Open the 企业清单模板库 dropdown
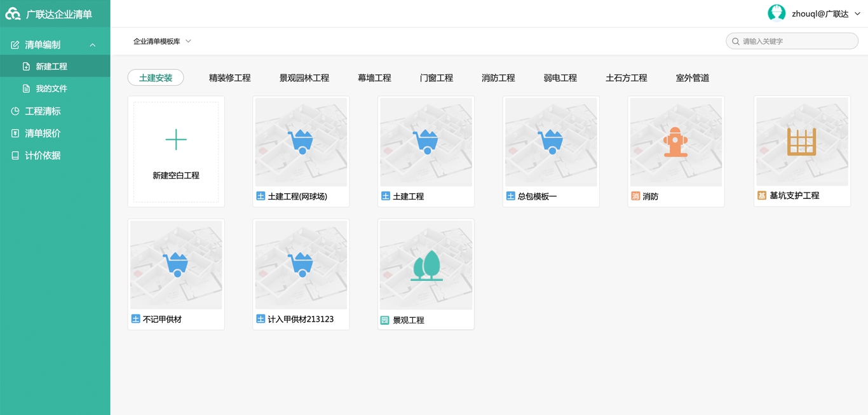 click(x=160, y=40)
